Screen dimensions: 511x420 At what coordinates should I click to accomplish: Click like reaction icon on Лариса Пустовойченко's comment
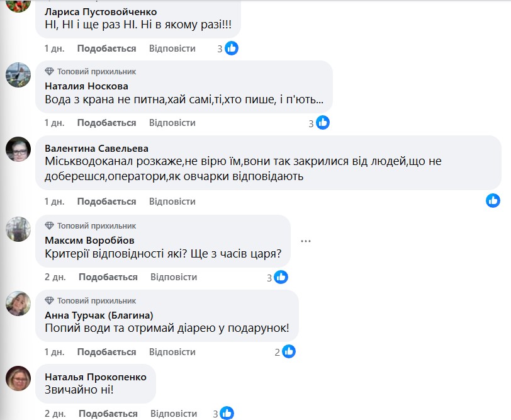coord(232,48)
